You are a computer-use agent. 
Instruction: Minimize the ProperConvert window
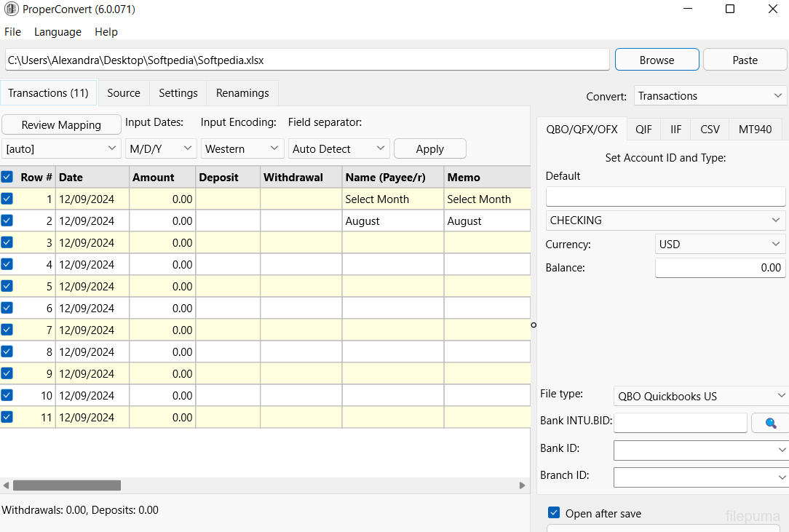687,9
